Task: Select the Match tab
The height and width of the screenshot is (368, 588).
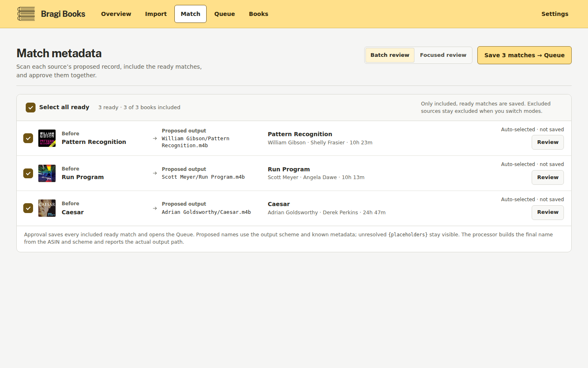Action: coord(191,14)
